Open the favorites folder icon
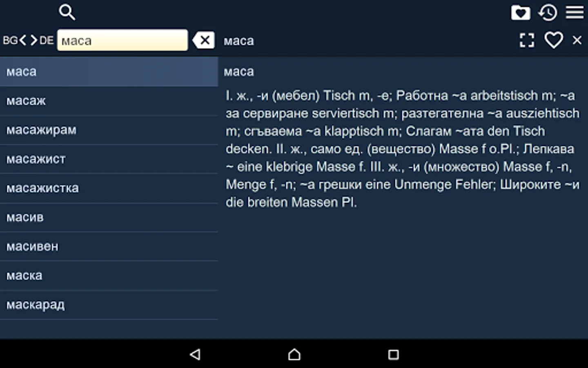This screenshot has height=368, width=588. pos(521,13)
